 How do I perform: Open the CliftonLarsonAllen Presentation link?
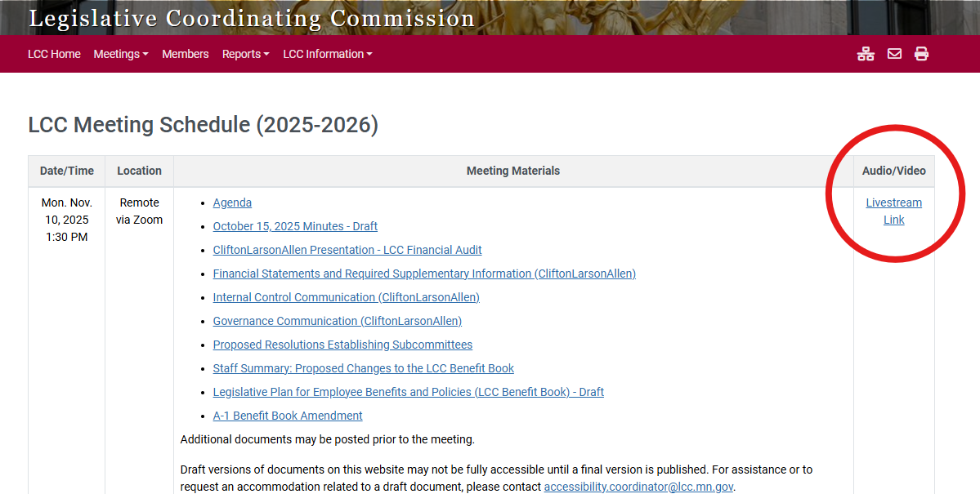[347, 249]
